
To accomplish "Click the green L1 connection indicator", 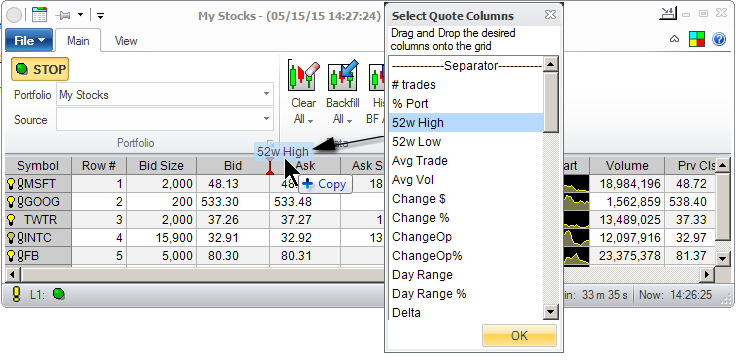I will point(59,294).
